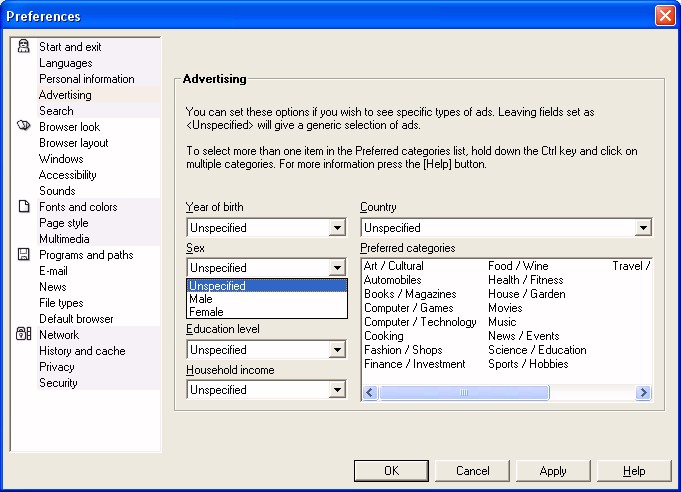Open Help for advertising preferences
The width and height of the screenshot is (681, 492).
634,471
